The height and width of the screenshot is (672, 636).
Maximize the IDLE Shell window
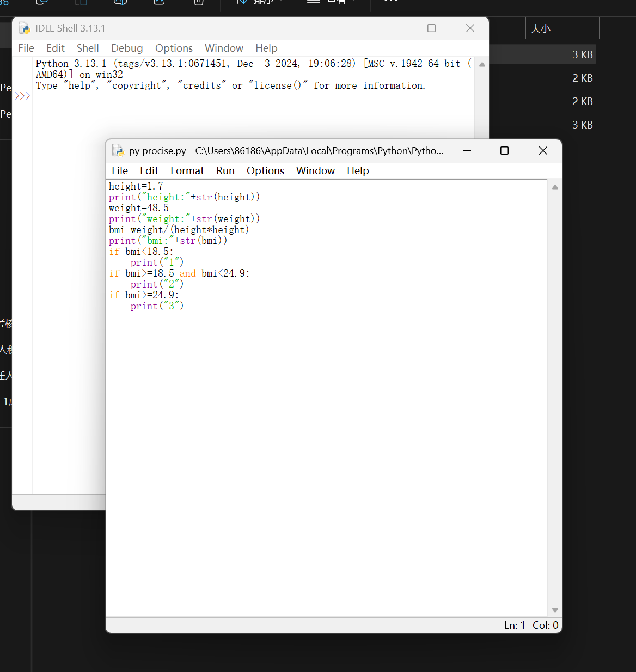431,28
